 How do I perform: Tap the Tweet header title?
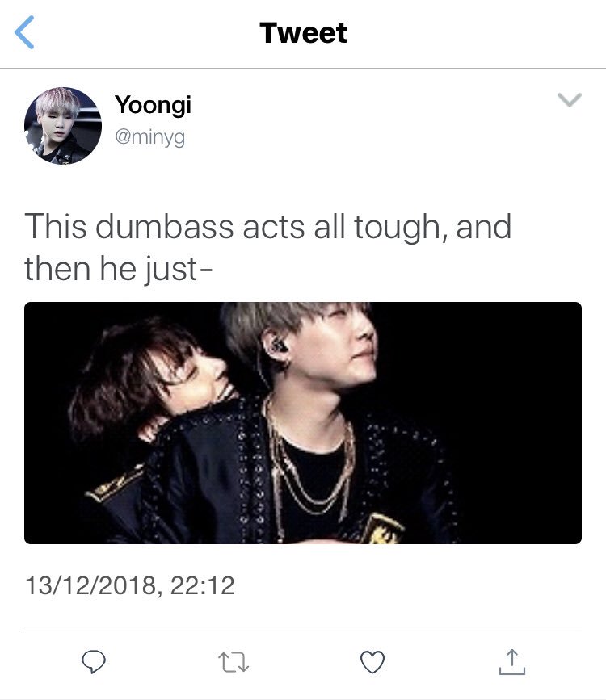point(303,32)
